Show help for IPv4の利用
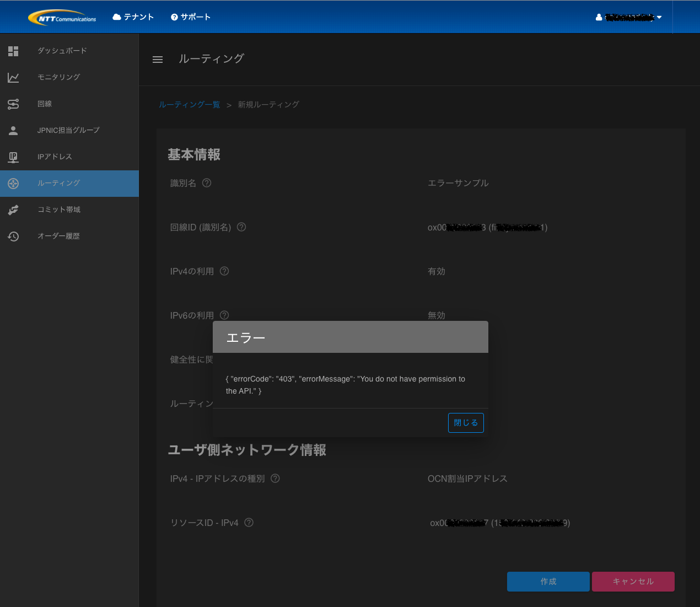700x607 pixels. point(224,271)
